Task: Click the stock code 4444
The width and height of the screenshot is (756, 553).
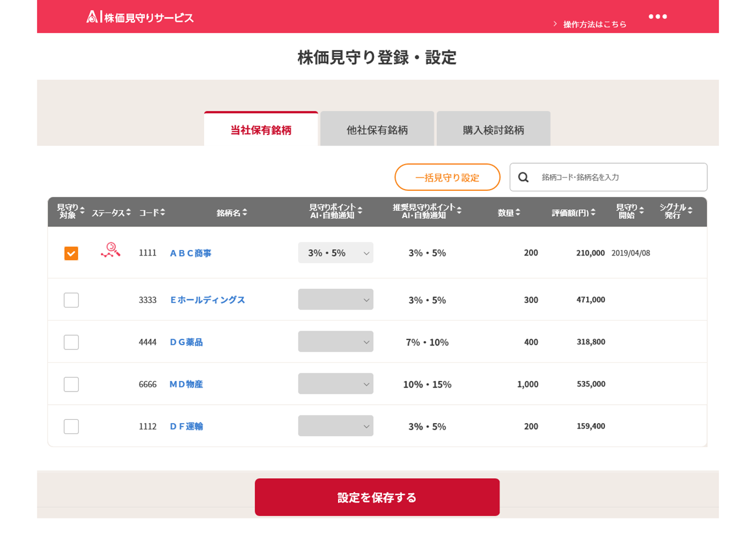Action: [148, 342]
